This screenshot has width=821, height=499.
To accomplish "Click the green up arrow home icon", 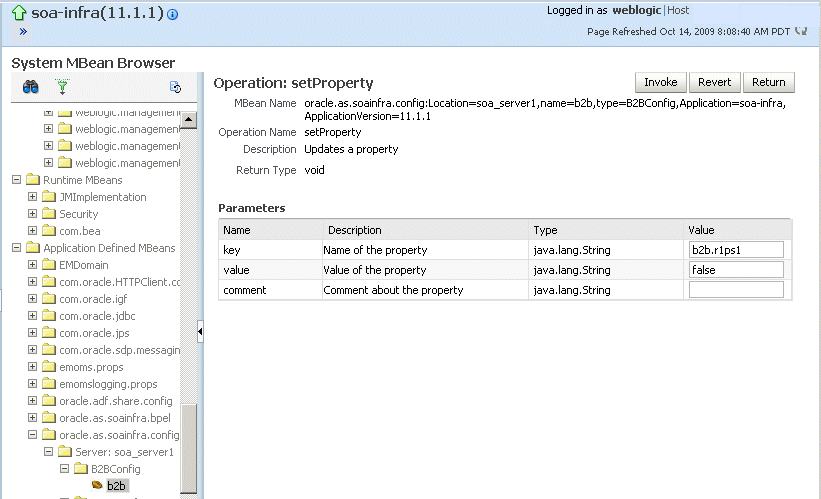I will pyautogui.click(x=19, y=13).
